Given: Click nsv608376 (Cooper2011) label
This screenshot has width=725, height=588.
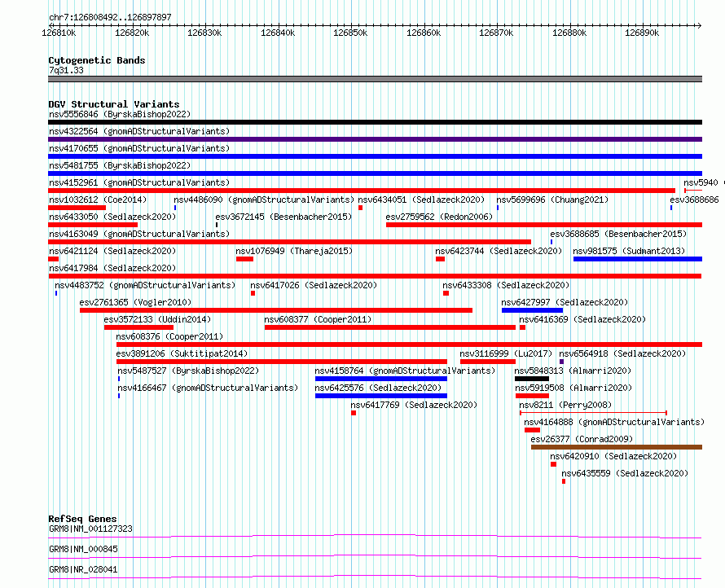Looking at the screenshot, I should [x=169, y=336].
